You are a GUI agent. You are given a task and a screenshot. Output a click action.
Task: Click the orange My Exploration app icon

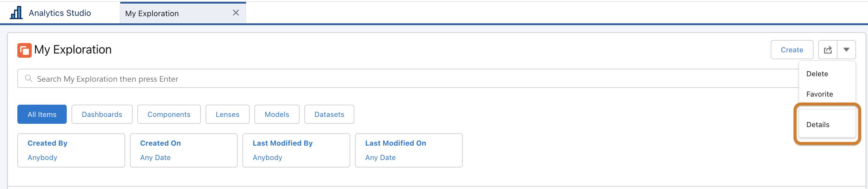(x=24, y=50)
